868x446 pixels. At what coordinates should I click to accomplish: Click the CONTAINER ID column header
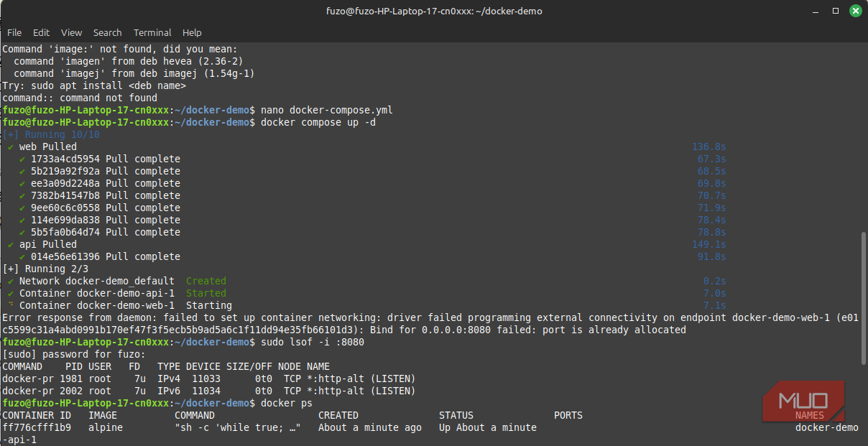37,415
